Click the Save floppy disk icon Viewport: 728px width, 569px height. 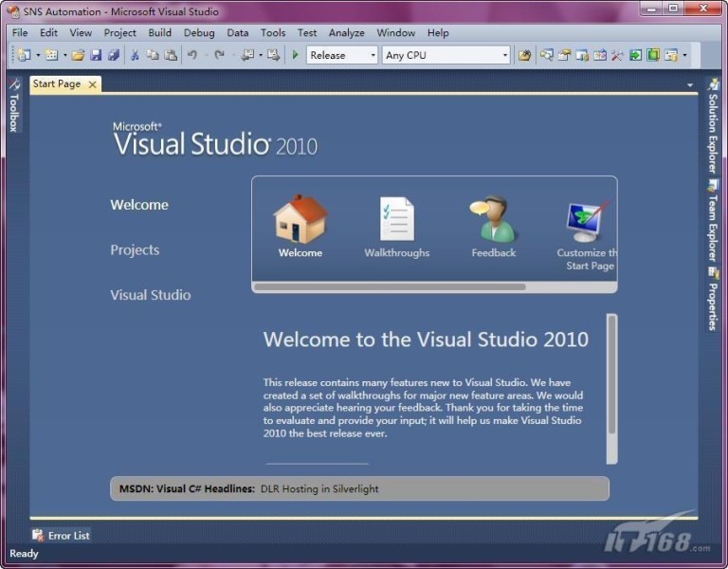pyautogui.click(x=96, y=55)
